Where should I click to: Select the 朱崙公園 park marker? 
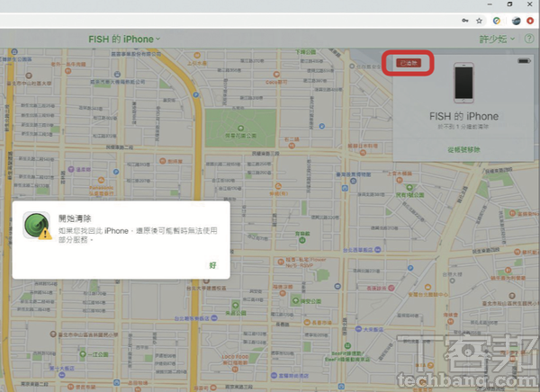coord(236,305)
